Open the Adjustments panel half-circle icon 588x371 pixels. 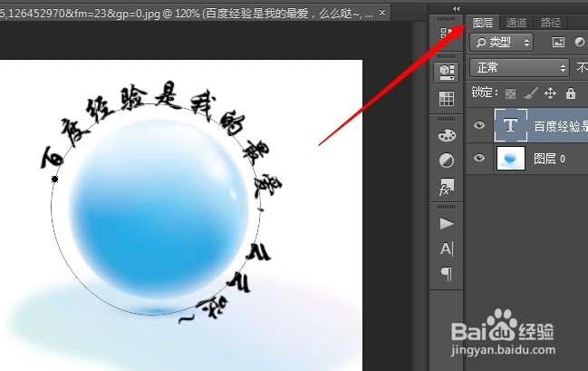point(447,161)
